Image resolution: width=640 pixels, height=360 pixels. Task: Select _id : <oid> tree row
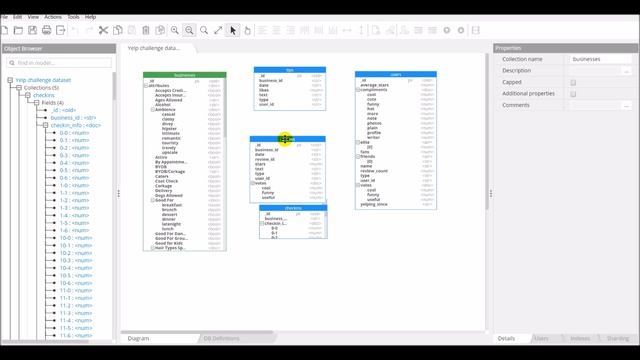pyautogui.click(x=64, y=110)
